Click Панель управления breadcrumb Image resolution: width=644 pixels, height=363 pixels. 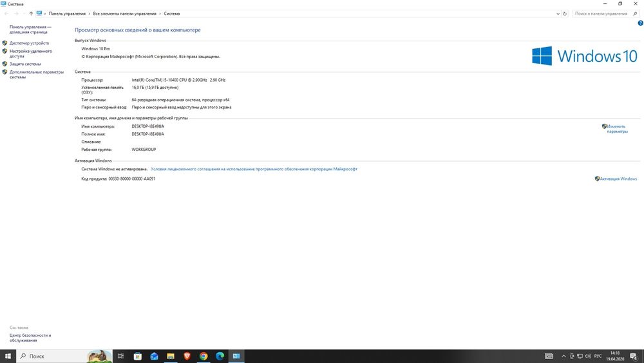67,14
